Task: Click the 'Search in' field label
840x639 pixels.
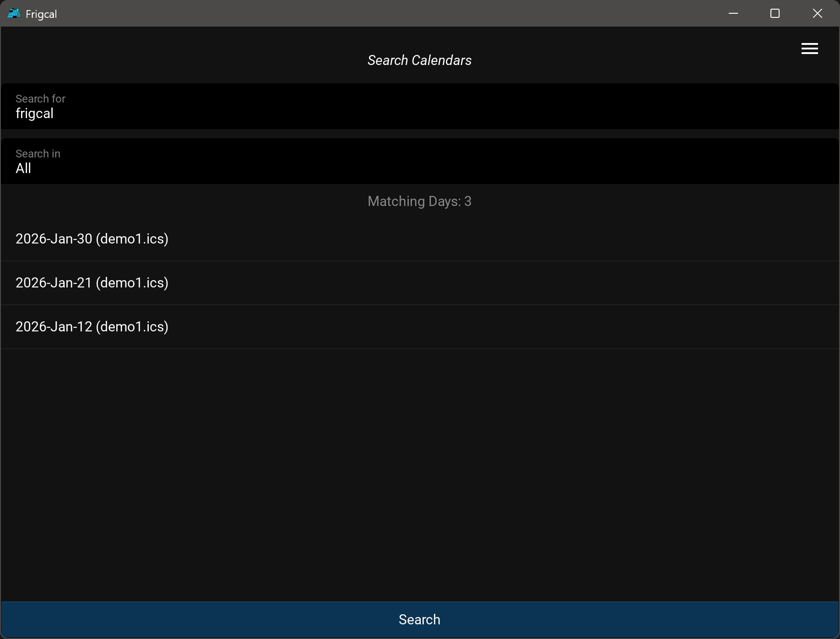Action: click(38, 154)
